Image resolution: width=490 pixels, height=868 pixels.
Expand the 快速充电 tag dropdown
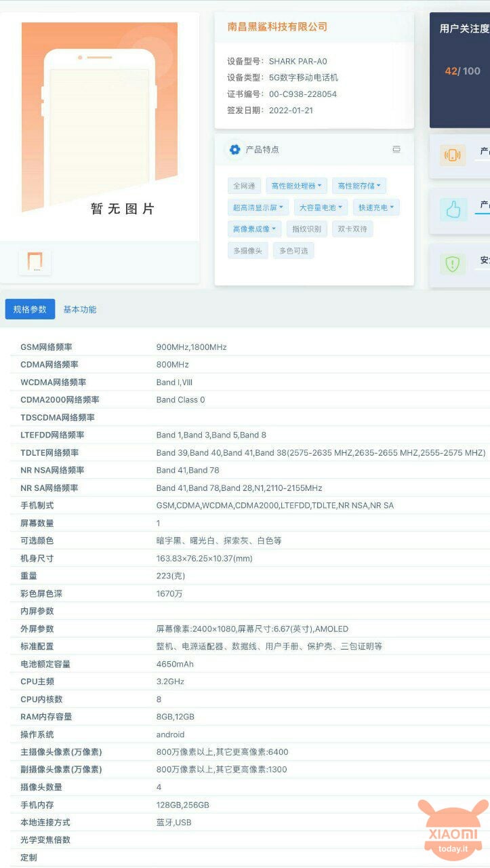click(376, 208)
